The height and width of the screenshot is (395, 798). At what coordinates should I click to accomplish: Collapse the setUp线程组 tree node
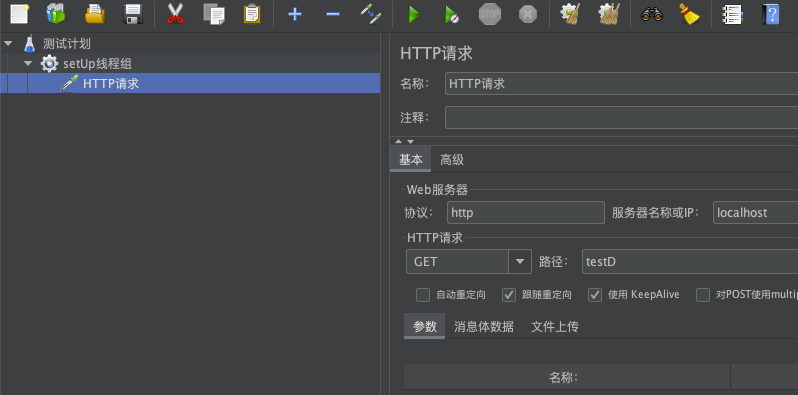28,64
